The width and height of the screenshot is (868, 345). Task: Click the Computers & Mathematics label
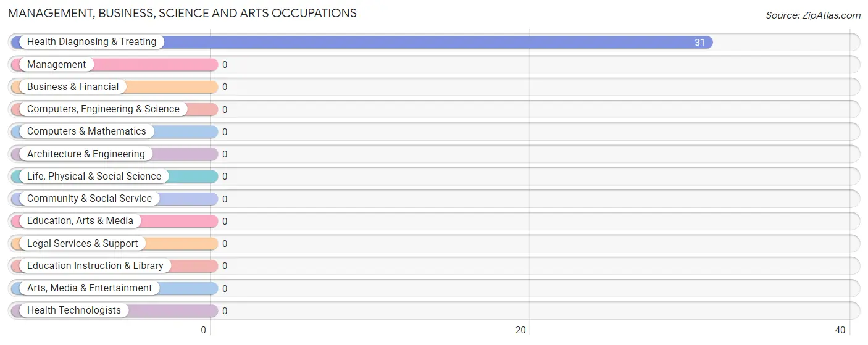(86, 131)
